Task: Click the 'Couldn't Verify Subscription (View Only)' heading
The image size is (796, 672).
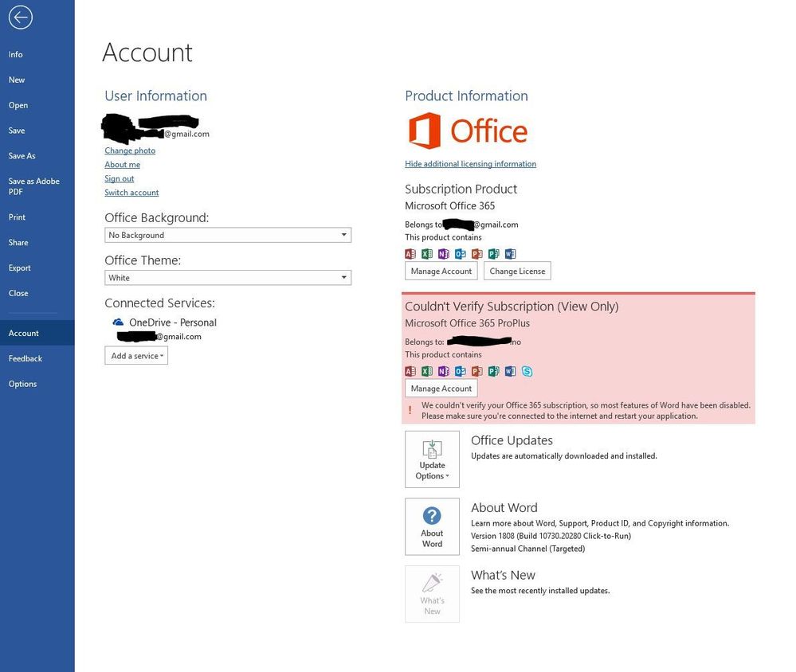Action: pos(512,307)
